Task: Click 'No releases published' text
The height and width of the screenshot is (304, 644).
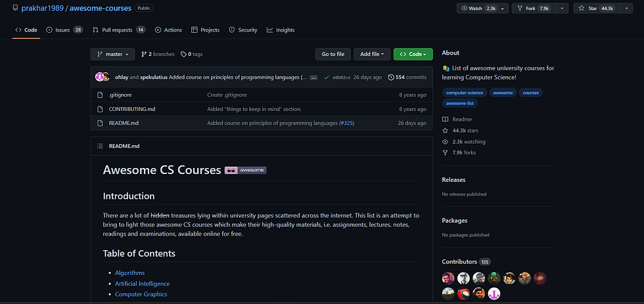Action: click(464, 194)
